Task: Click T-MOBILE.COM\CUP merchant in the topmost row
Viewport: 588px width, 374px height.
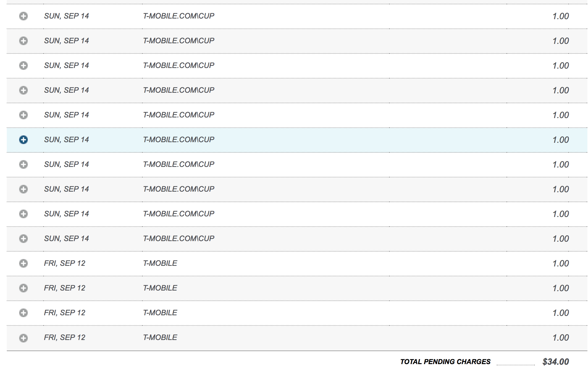Action: 178,16
